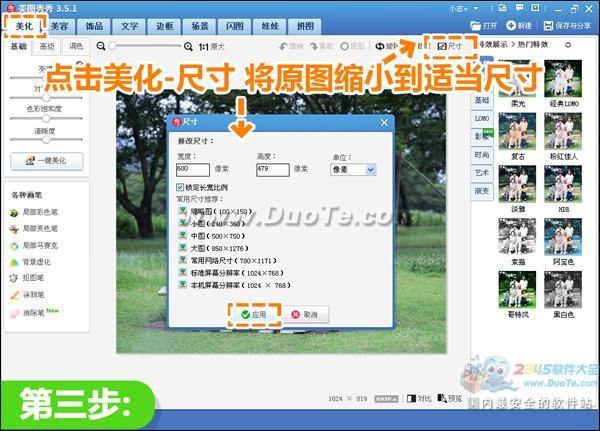Apply the 哥特风 effect thumbnail
The width and height of the screenshot is (600, 431).
[x=517, y=289]
